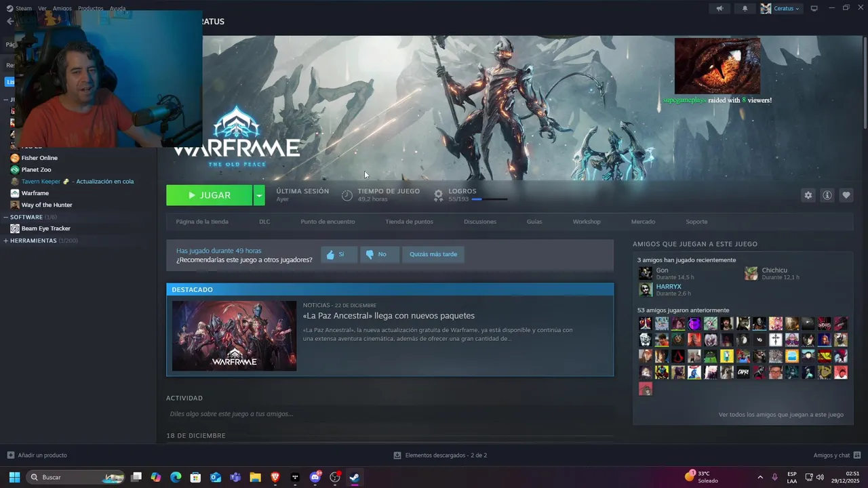Click the playtime clock icon
868x488 pixels.
347,195
